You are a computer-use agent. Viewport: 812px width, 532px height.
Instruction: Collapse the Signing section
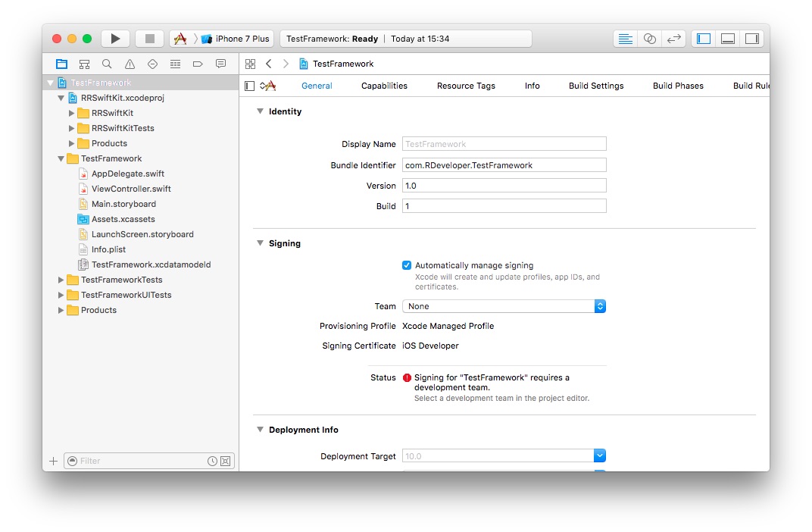pyautogui.click(x=260, y=243)
